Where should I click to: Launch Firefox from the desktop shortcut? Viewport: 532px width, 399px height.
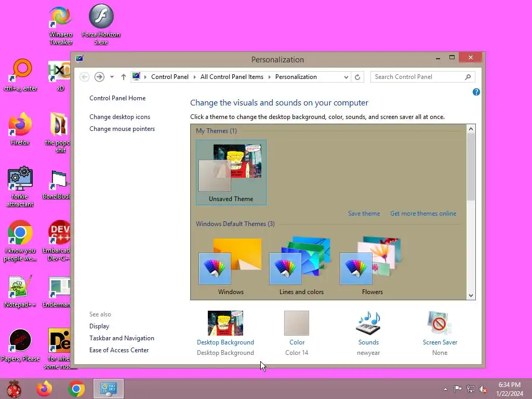[20, 129]
